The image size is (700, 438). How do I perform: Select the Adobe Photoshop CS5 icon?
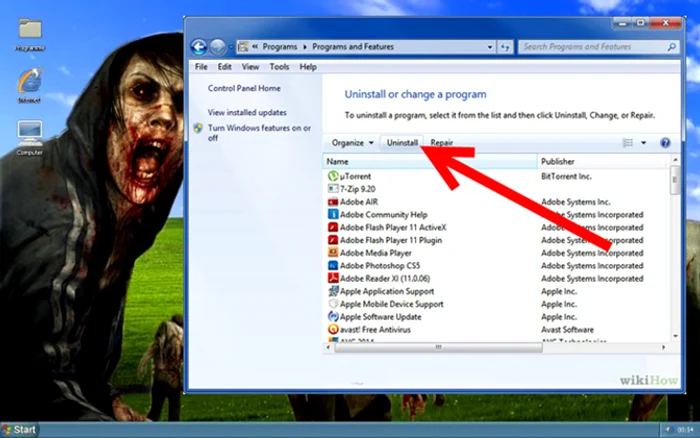(x=333, y=265)
